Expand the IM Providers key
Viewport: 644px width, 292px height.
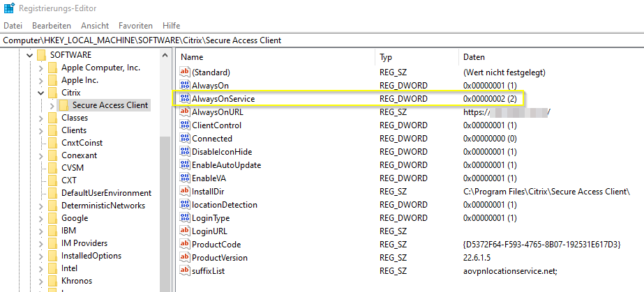coord(40,243)
